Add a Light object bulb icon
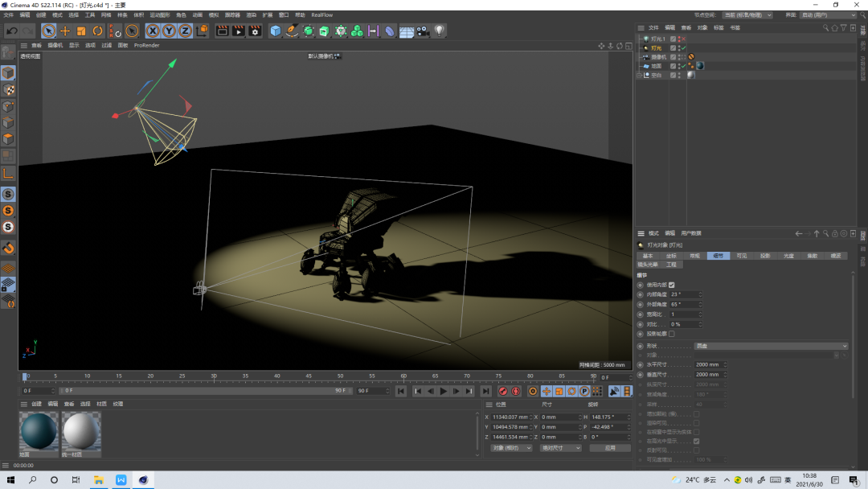 click(x=440, y=31)
